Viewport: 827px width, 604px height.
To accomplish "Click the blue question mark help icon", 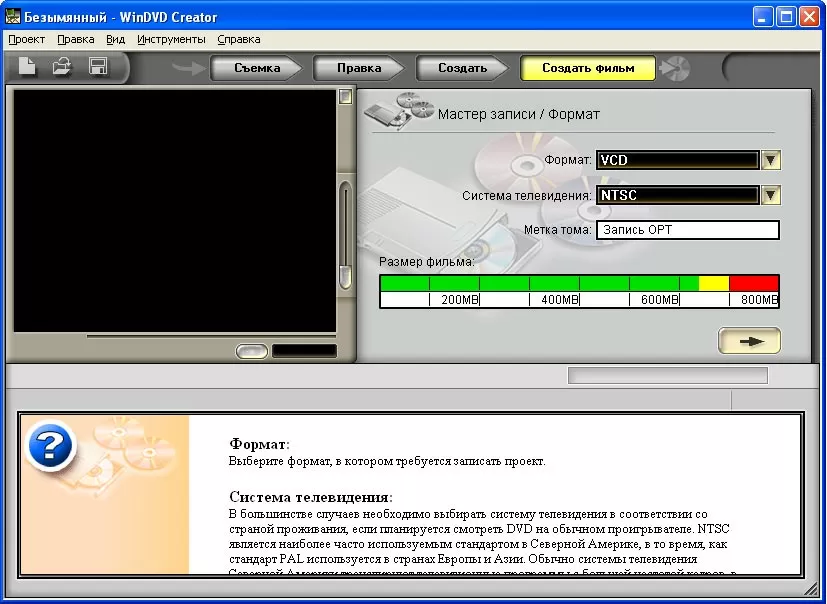I will pos(51,446).
